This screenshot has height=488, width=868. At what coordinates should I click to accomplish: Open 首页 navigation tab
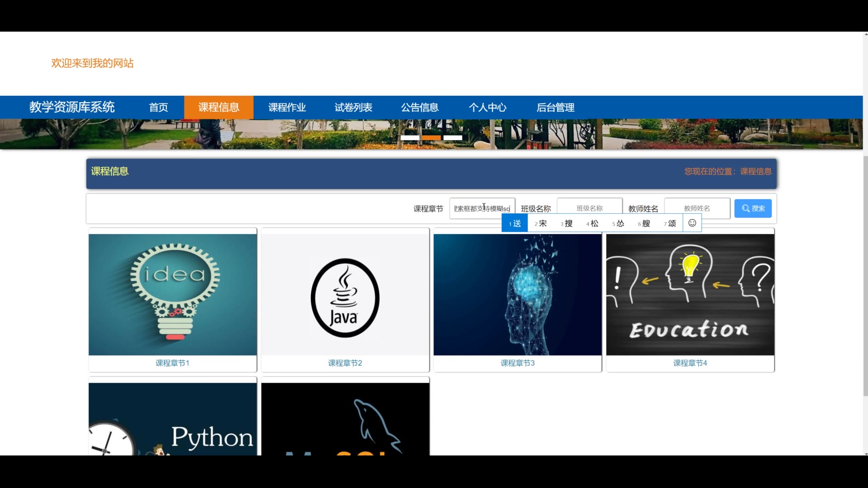(x=158, y=108)
